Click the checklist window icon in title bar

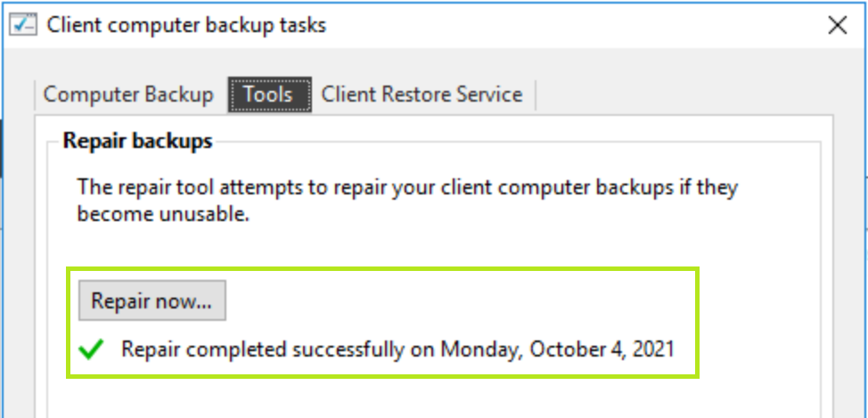23,25
